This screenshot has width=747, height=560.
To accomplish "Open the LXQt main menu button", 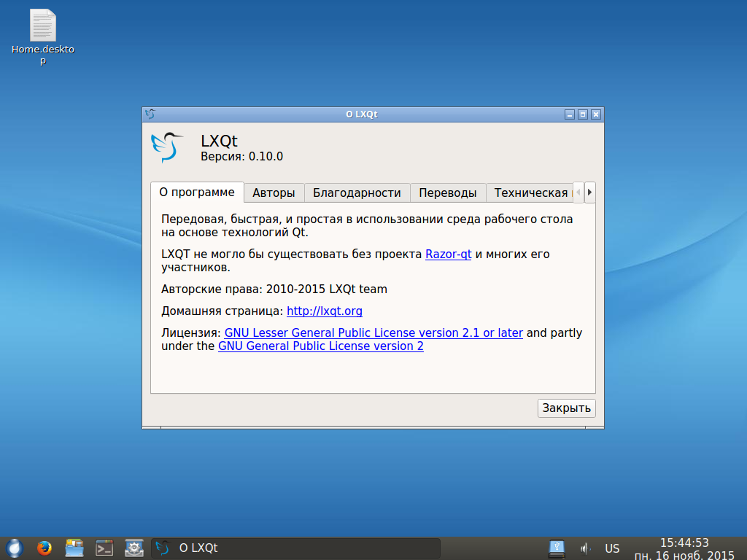I will click(x=14, y=548).
